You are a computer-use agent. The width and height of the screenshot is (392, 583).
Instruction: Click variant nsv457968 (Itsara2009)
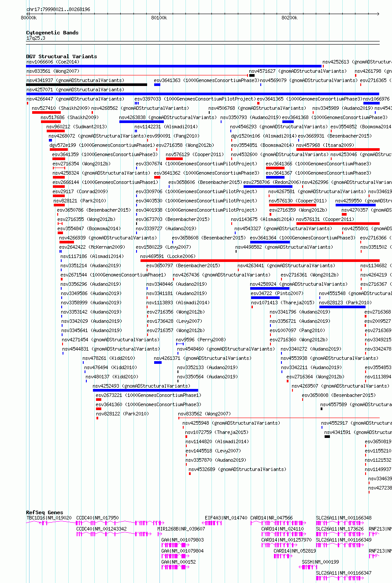[325, 145]
